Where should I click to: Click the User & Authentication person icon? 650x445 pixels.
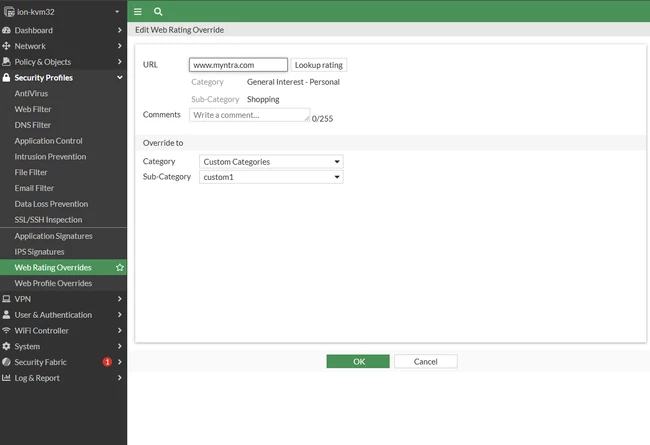[6, 315]
